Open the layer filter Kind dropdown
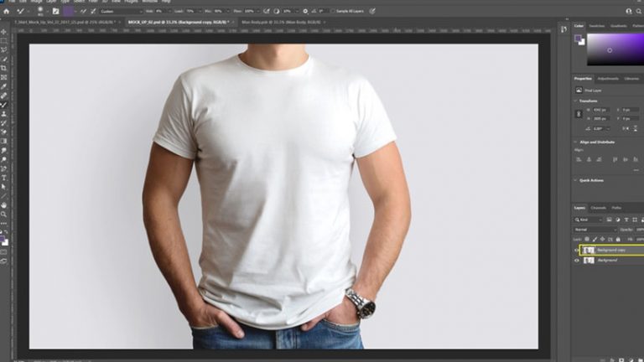 point(589,220)
